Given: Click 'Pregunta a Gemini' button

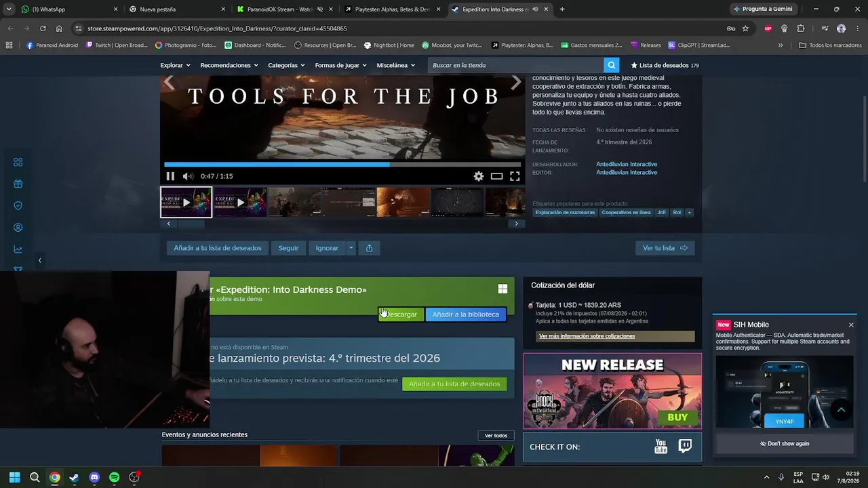Looking at the screenshot, I should tap(763, 9).
